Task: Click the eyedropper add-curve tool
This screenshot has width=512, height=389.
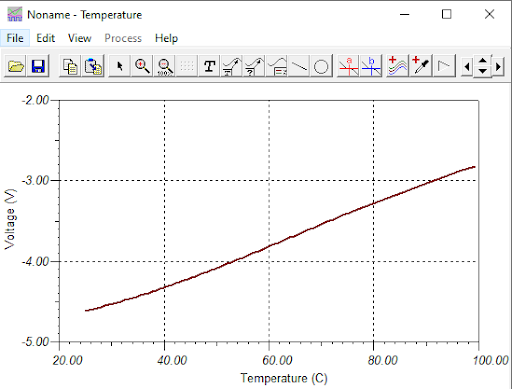Action: [x=421, y=66]
